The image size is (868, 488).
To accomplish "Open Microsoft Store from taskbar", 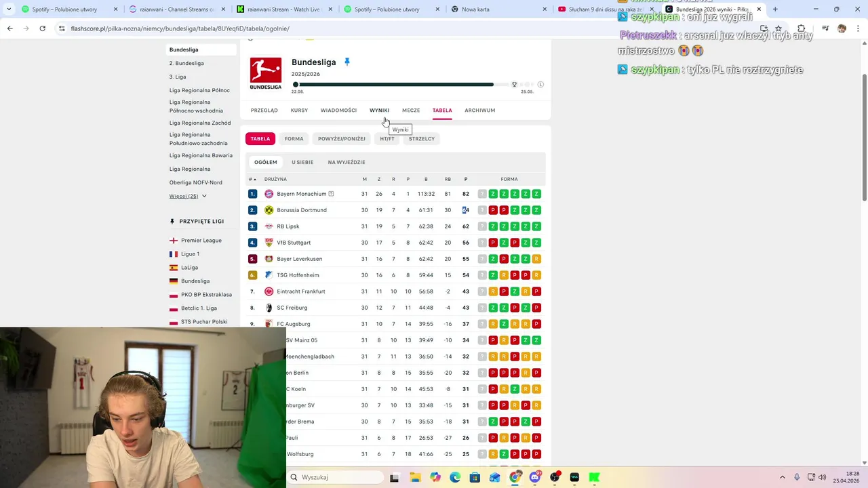I will click(475, 477).
